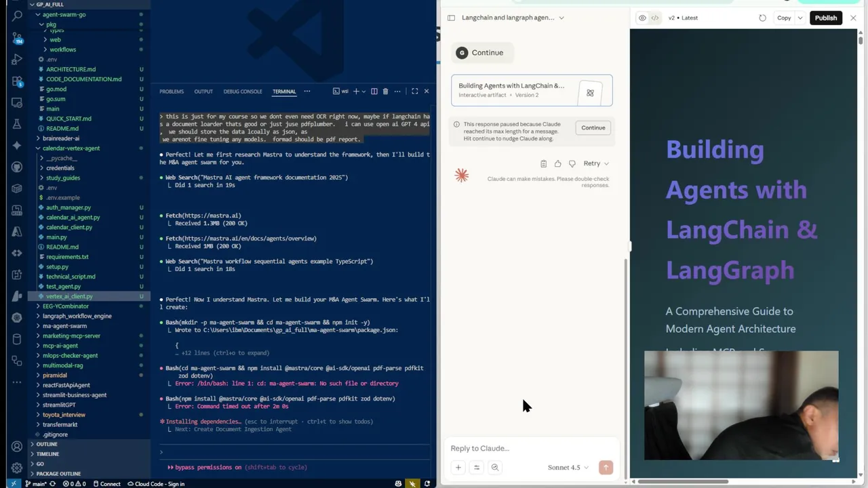Screen dimensions: 868x488
Task: Click webcam video thumbnail overlay
Action: (741, 405)
